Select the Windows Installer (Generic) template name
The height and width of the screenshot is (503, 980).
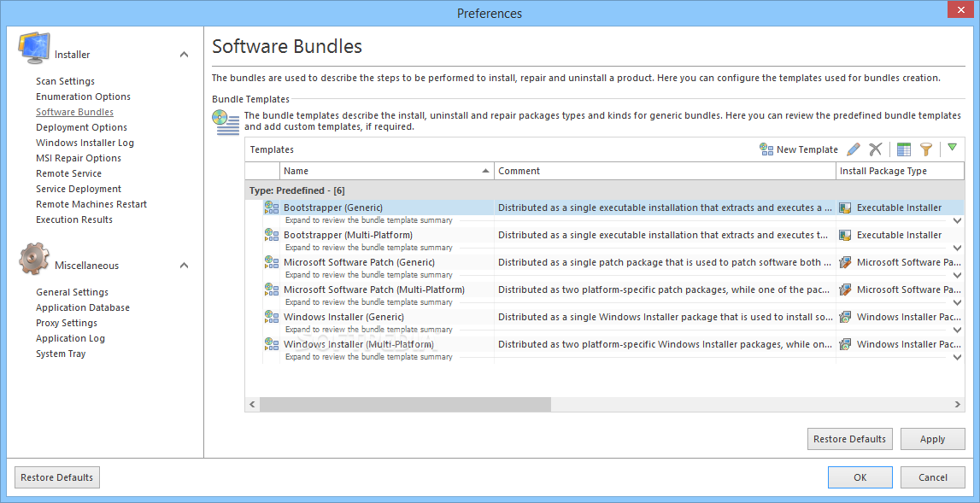click(x=343, y=317)
